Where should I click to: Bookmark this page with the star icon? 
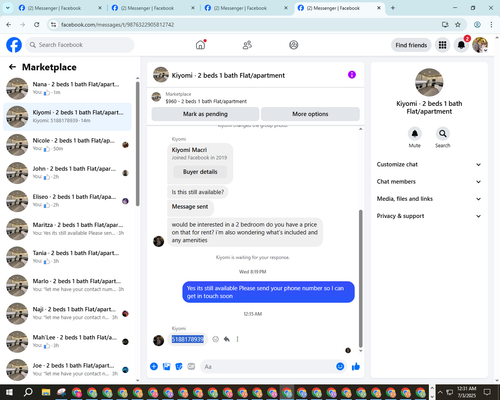(x=458, y=24)
